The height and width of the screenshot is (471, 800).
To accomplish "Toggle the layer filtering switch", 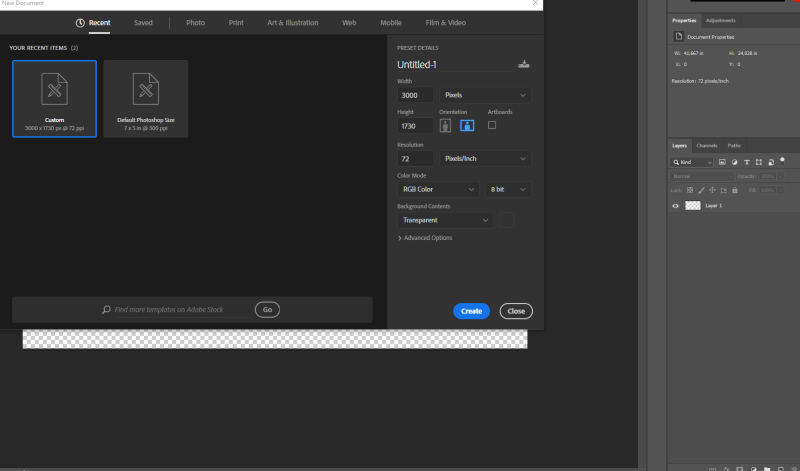I will [x=783, y=159].
